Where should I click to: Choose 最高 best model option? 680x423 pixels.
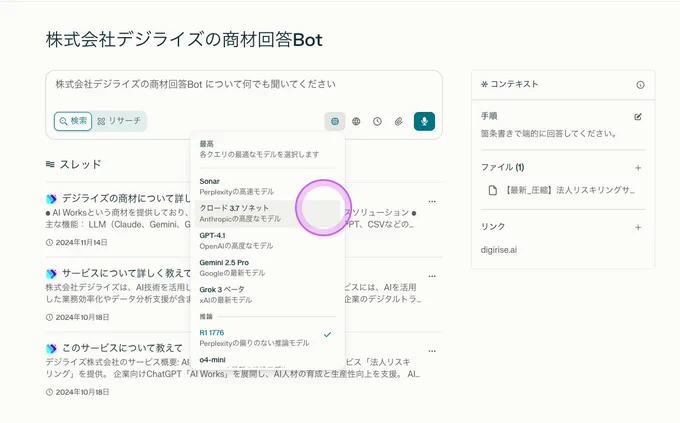pos(267,149)
